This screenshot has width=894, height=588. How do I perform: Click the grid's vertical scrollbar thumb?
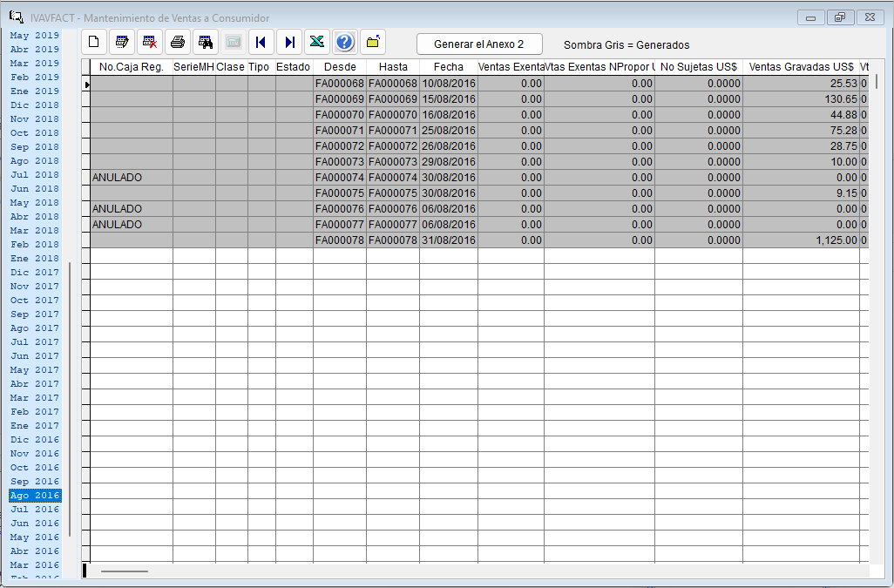(x=877, y=81)
